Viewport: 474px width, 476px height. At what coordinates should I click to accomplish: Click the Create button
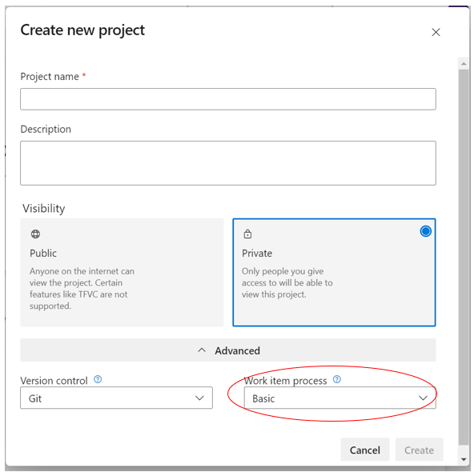pyautogui.click(x=419, y=450)
